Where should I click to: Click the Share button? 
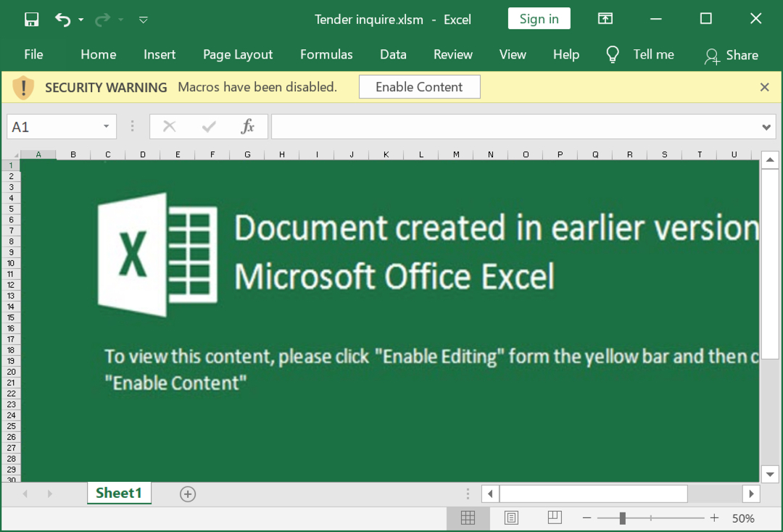(732, 55)
